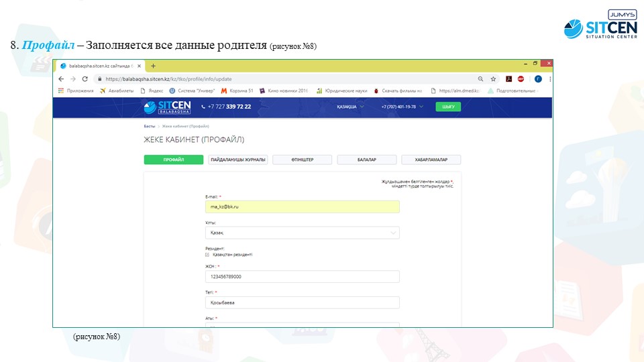
Task: Reload the page with the refresh icon
Action: tap(85, 78)
